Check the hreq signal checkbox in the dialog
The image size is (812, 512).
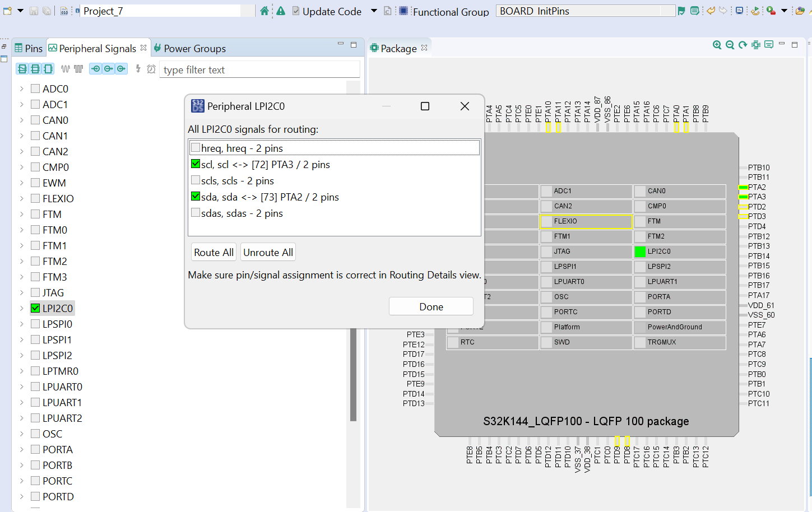[196, 148]
